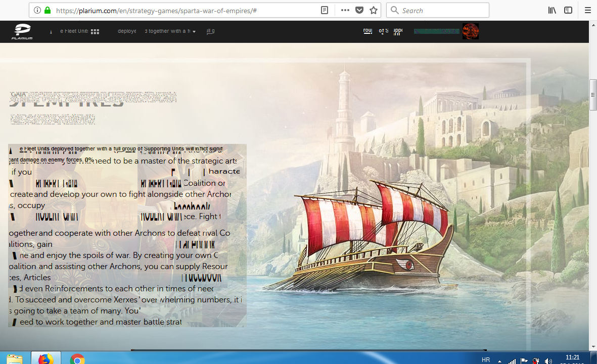The width and height of the screenshot is (597, 364).
Task: Show site information via the info icon
Action: pyautogui.click(x=37, y=10)
